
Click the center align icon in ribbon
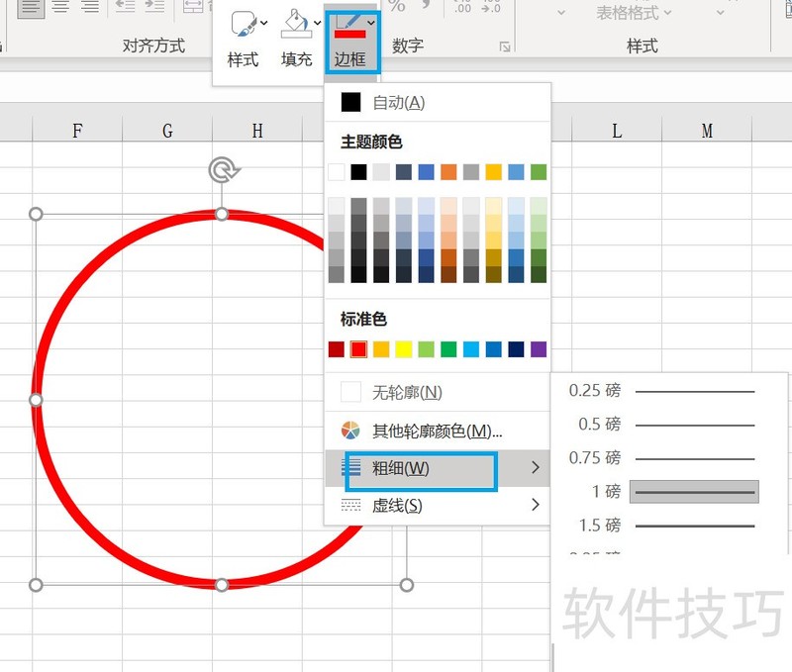(60, 7)
